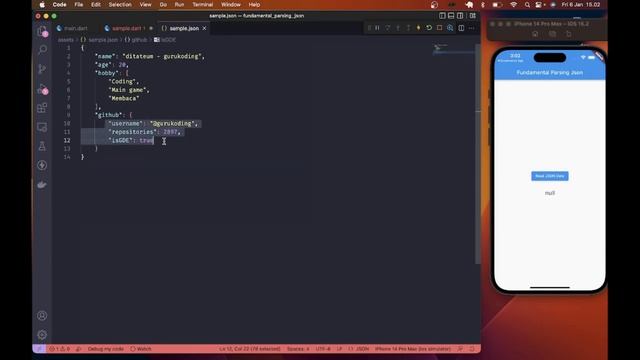This screenshot has height=360, width=640.
Task: Click the sample.json breadcrumb segment
Action: (x=99, y=40)
